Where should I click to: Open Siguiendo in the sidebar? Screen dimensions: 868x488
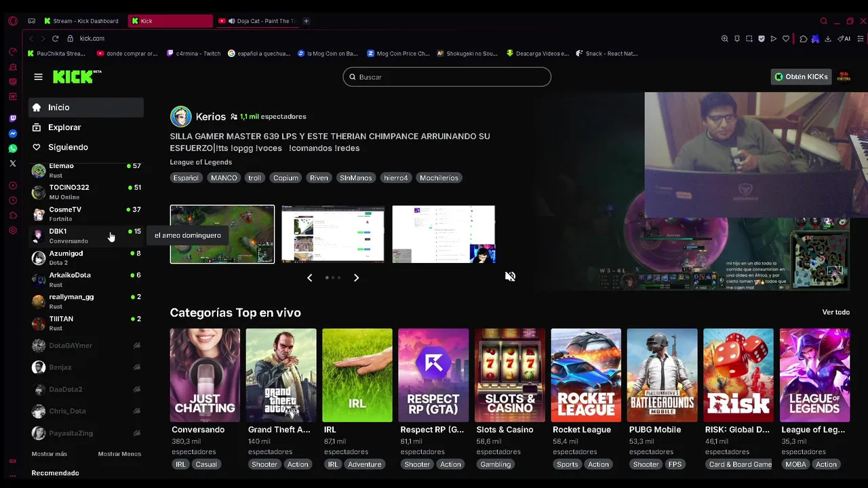click(x=86, y=147)
